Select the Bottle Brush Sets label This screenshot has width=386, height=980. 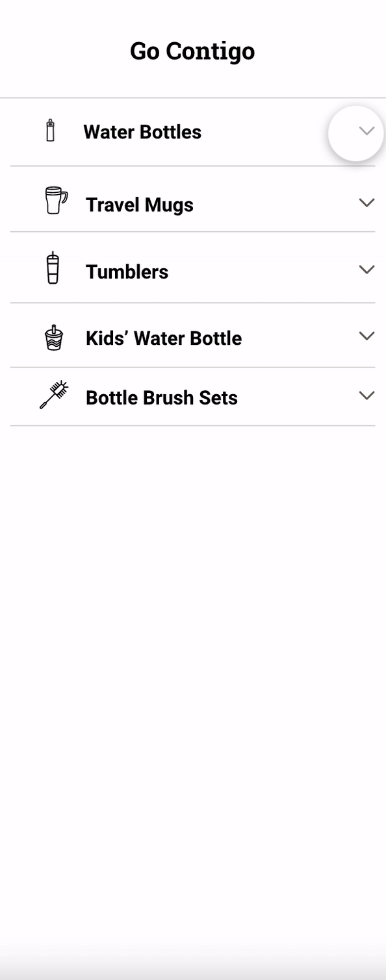(162, 397)
